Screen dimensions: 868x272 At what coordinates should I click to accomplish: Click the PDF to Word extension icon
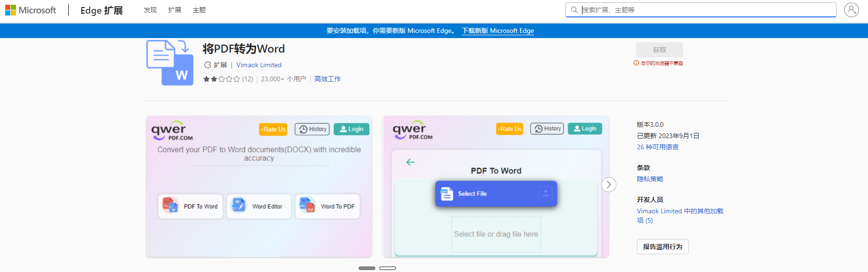pyautogui.click(x=170, y=63)
